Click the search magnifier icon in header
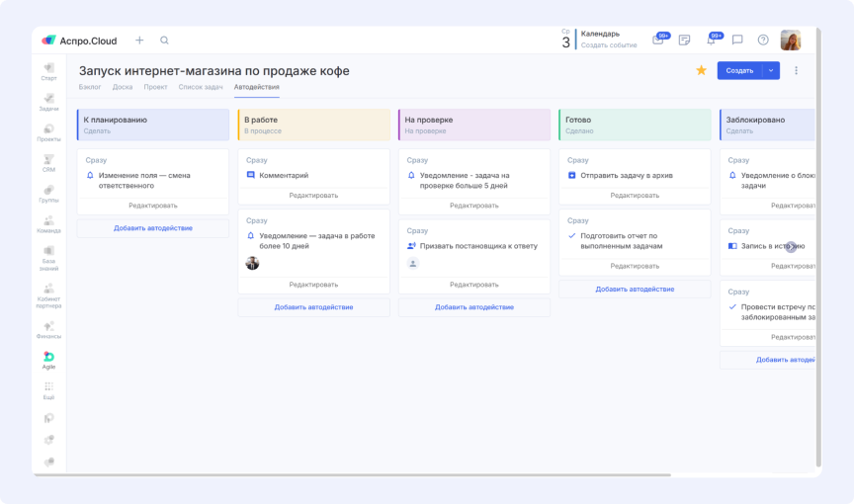Screen dimensions: 854x504 click(x=164, y=41)
